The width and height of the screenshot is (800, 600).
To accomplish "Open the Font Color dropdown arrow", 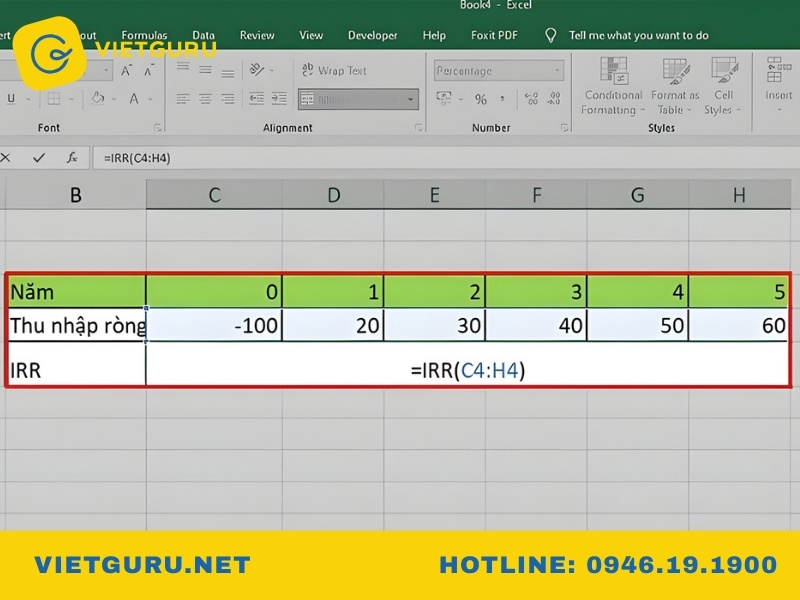I will click(x=151, y=99).
